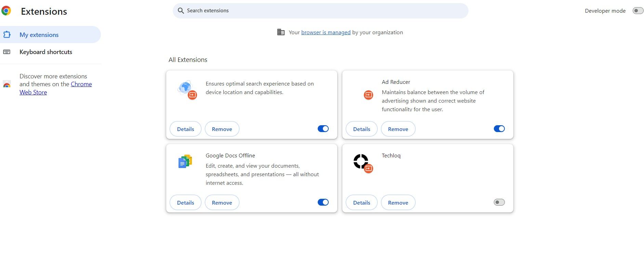Click the Google Docs Offline icon
Image resolution: width=644 pixels, height=272 pixels.
tap(185, 161)
